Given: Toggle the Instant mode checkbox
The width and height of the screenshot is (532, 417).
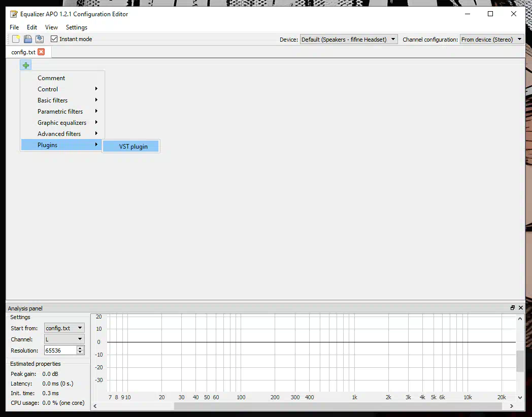Looking at the screenshot, I should click(x=54, y=39).
